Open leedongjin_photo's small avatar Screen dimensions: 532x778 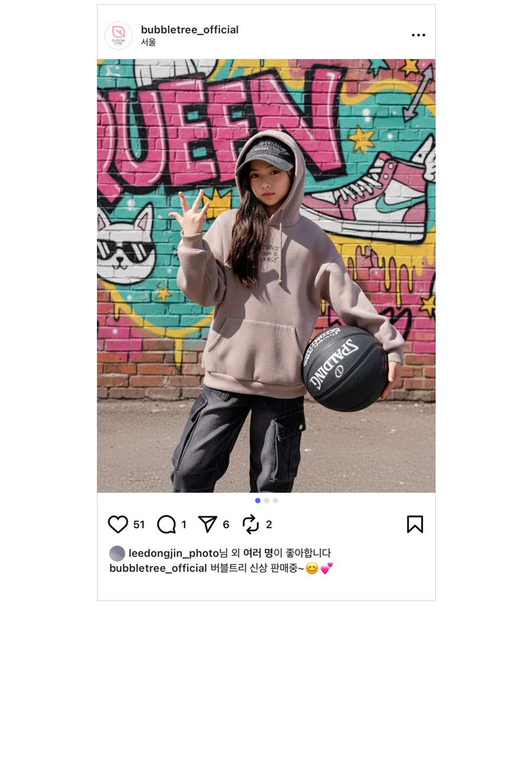(x=117, y=554)
